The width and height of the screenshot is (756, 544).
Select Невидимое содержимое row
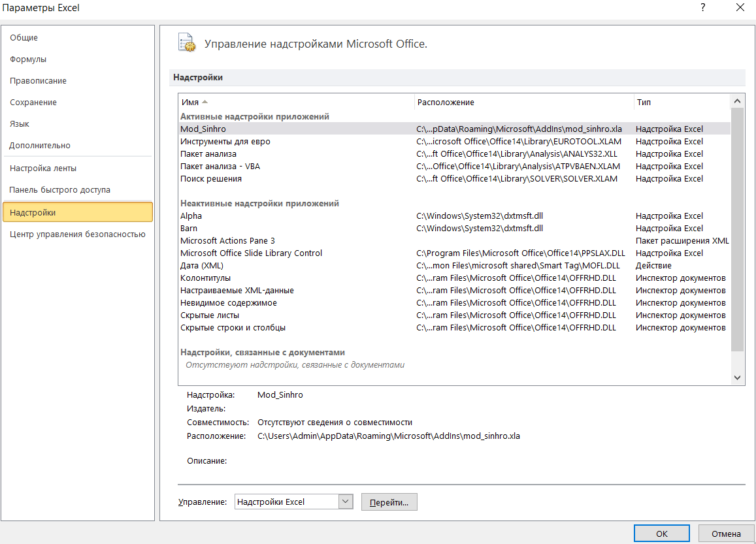tap(454, 302)
